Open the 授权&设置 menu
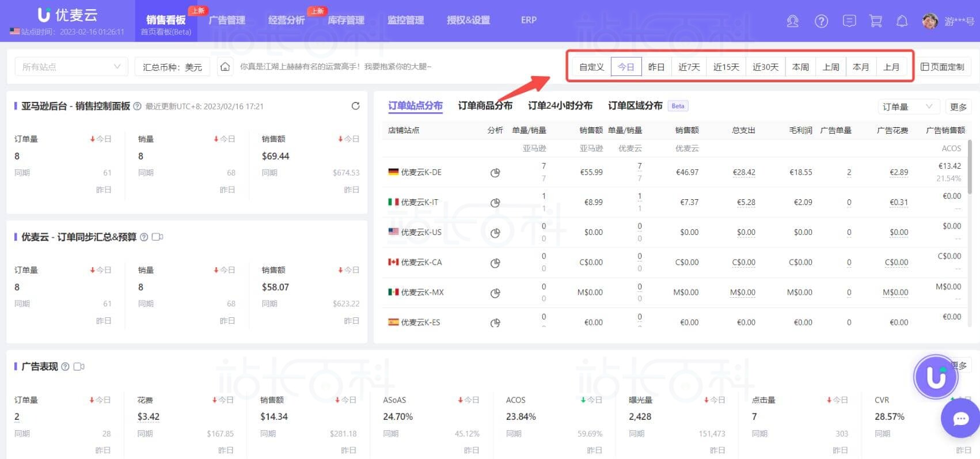Viewport: 980px width, 459px height. coord(468,20)
